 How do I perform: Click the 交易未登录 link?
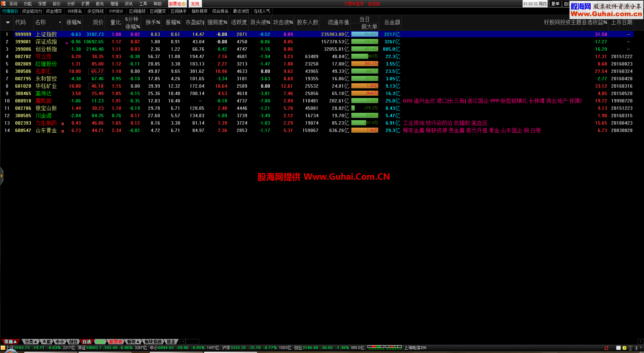pyautogui.click(x=354, y=4)
